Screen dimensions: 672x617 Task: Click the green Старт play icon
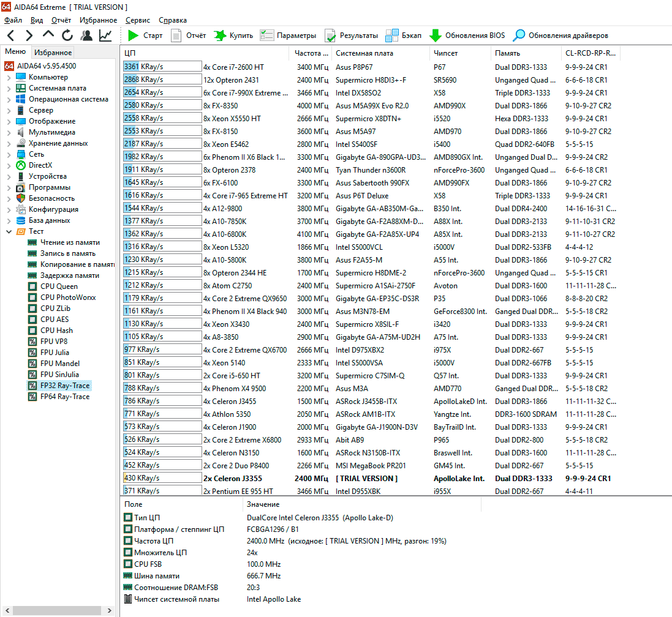(x=134, y=36)
